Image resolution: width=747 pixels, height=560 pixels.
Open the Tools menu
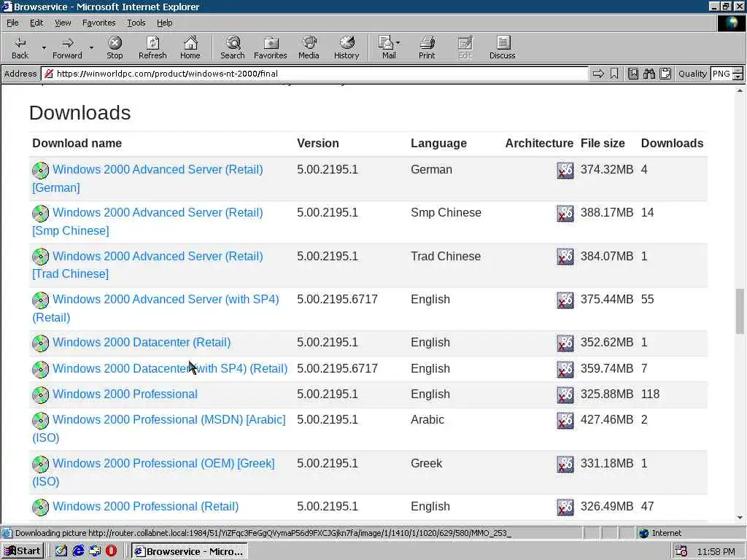[136, 23]
